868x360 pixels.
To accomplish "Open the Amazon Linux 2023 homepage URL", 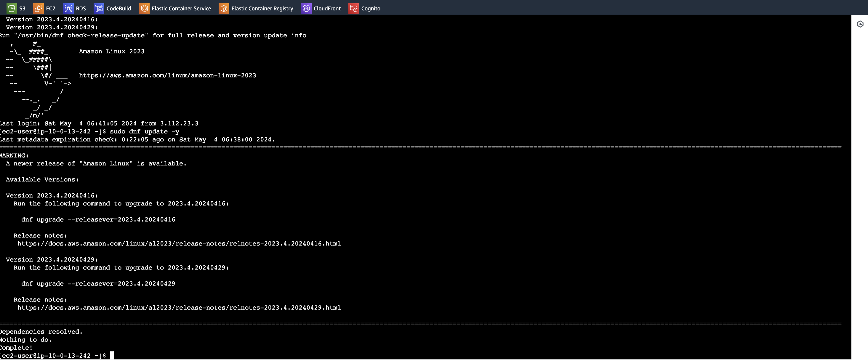I will (x=167, y=76).
